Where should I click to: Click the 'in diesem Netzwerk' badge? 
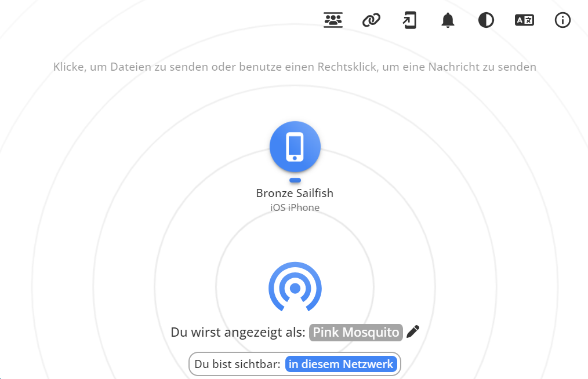tap(341, 364)
